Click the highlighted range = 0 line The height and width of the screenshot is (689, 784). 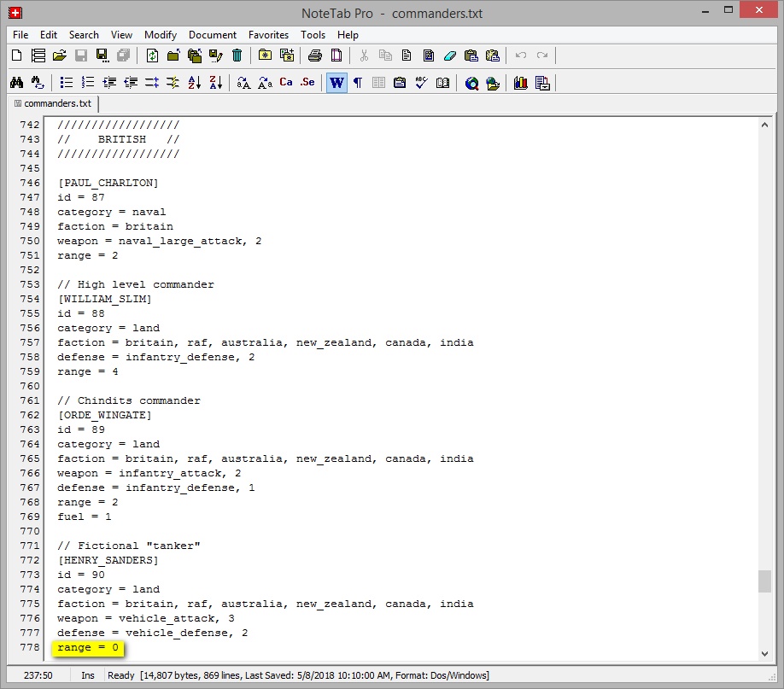(x=88, y=648)
